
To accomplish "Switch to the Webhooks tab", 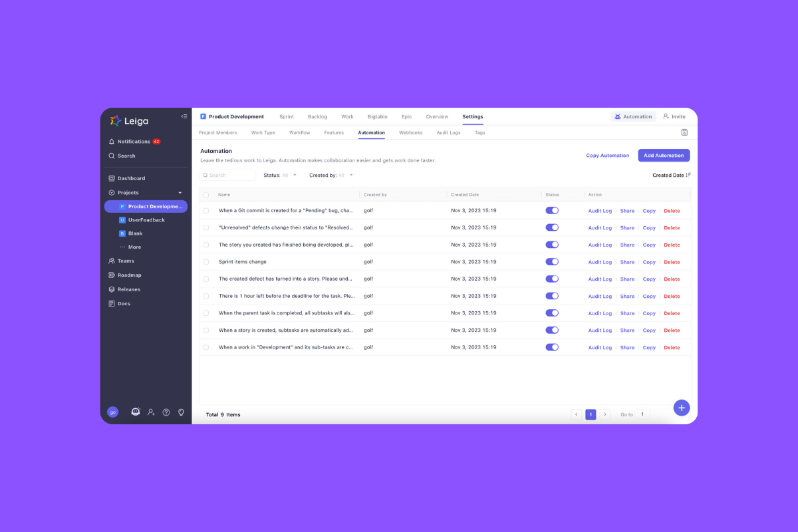I will pos(410,132).
